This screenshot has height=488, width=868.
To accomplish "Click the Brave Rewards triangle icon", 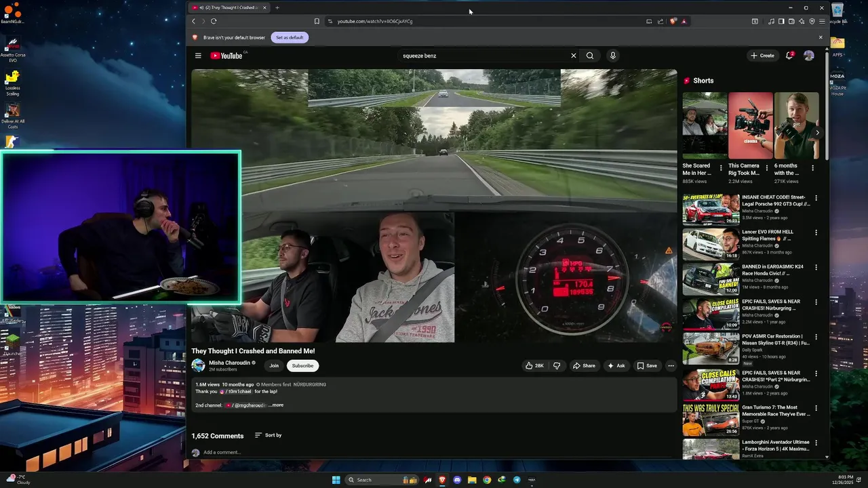I will 684,21.
